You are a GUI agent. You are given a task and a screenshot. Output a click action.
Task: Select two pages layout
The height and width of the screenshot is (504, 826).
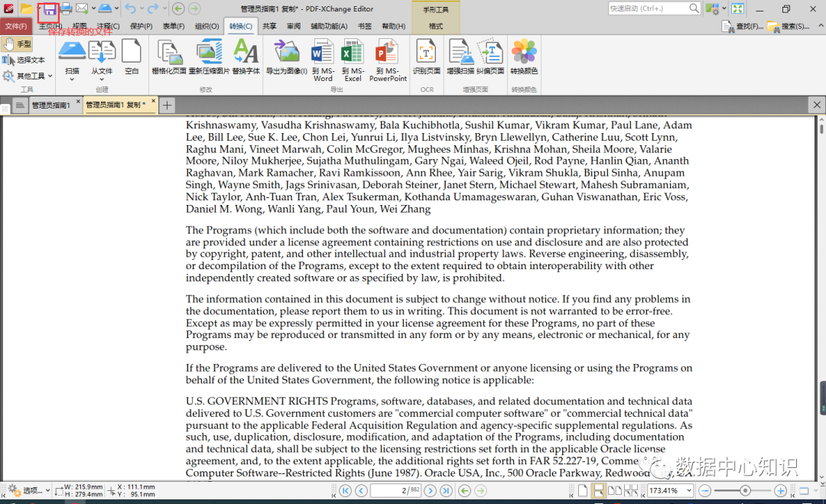click(615, 491)
